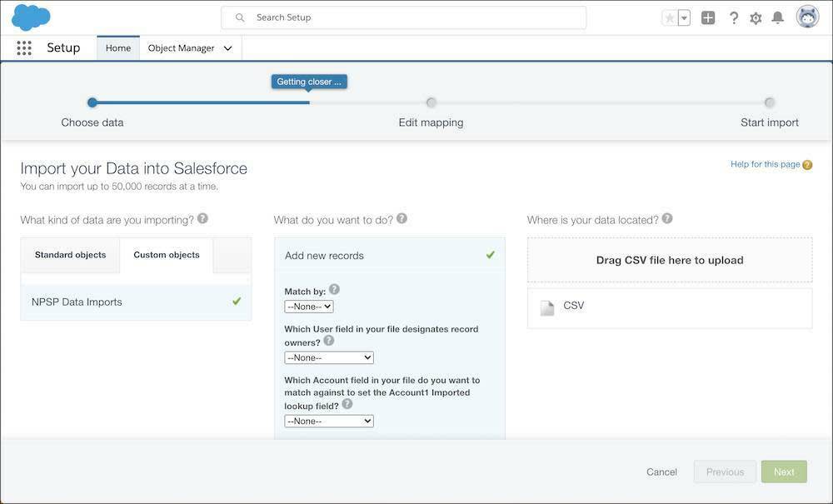Click the Salesforce cloud logo
Viewport: 833px width, 504px height.
(31, 17)
